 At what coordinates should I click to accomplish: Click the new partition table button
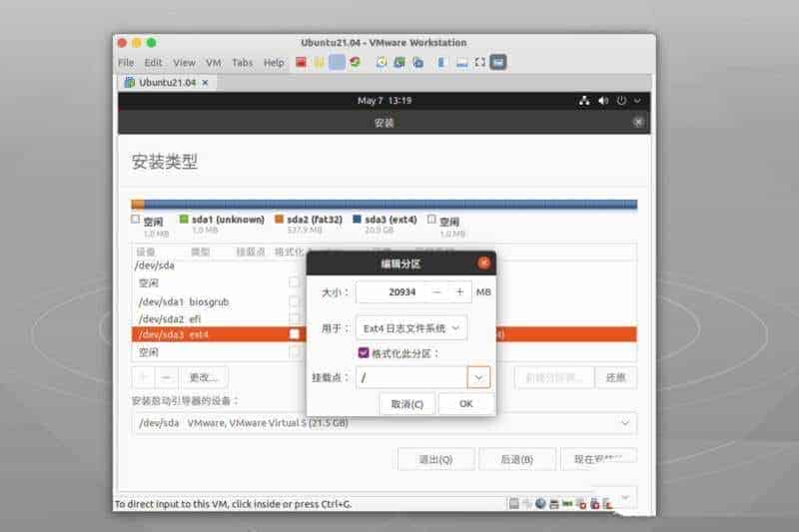(x=554, y=377)
